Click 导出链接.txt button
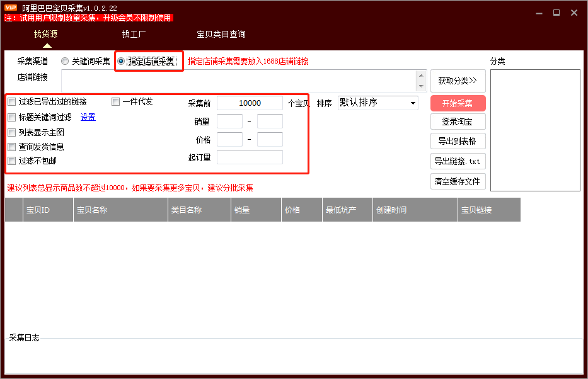The image size is (588, 379). 458,161
